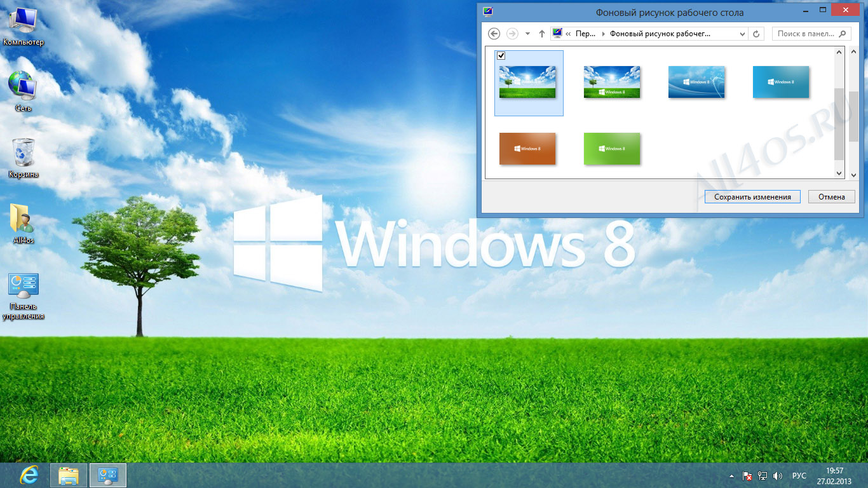Refresh the address bar location
The image size is (868, 488).
click(x=756, y=34)
